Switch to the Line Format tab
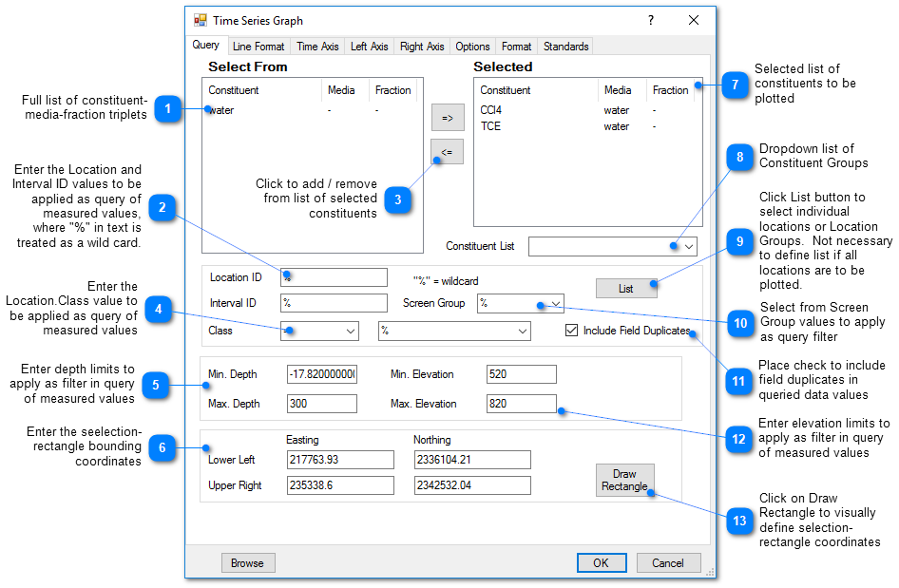The height and width of the screenshot is (588, 899). (258, 46)
